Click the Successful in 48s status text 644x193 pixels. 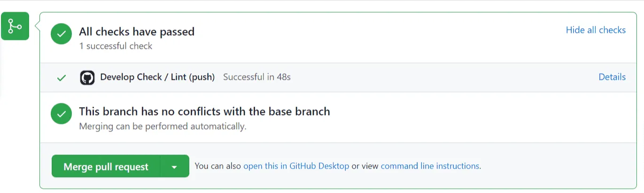pyautogui.click(x=256, y=77)
